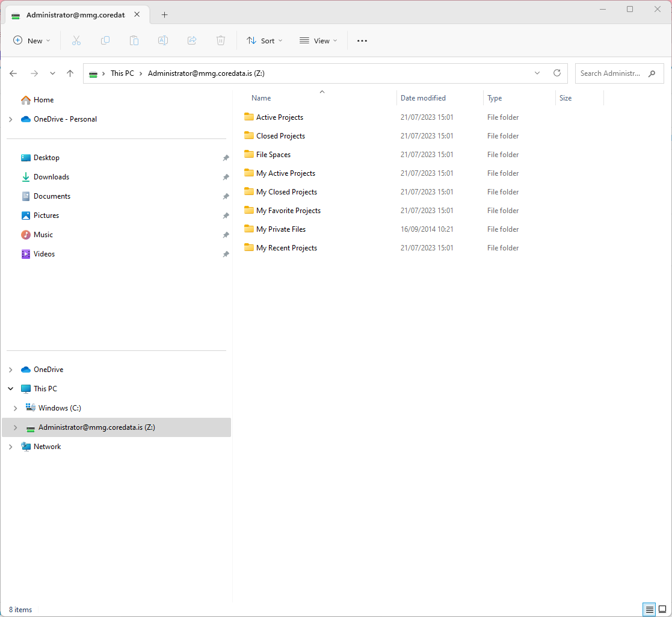The image size is (672, 617).
Task: Refresh the current folder view
Action: point(557,73)
